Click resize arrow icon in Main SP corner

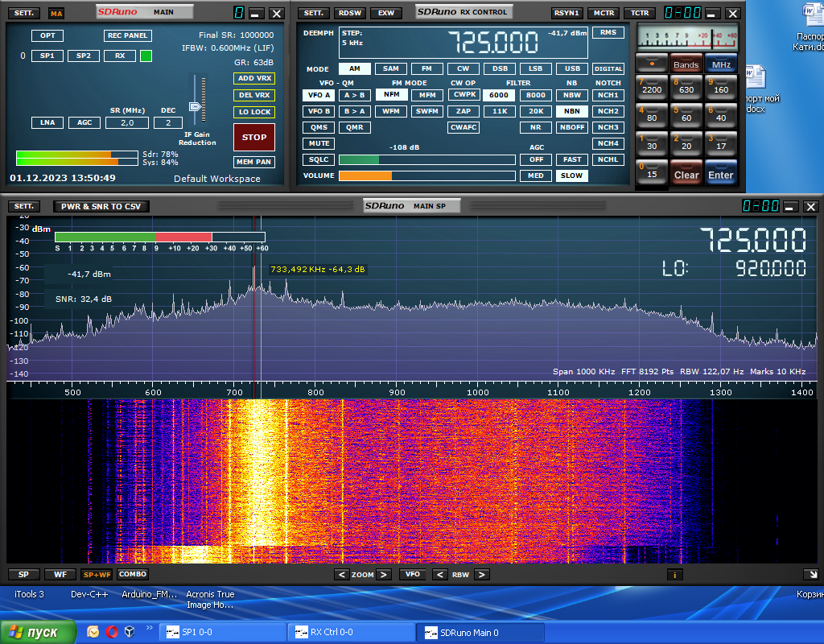813,575
